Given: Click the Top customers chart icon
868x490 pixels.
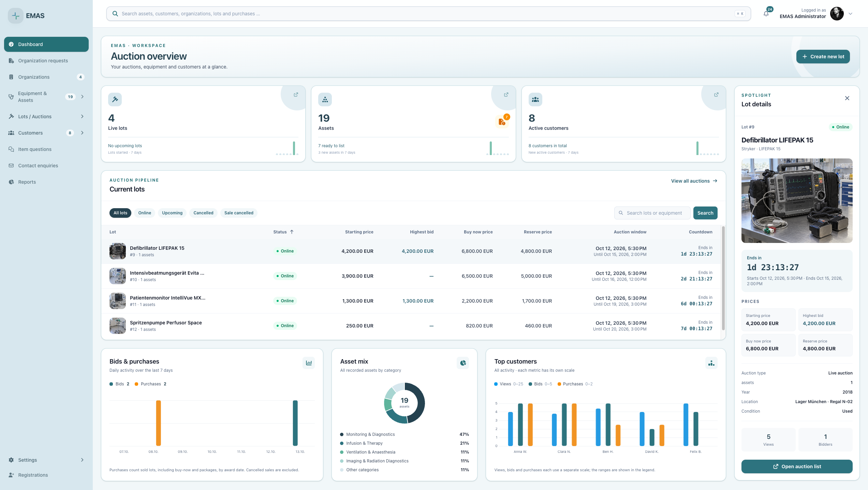Looking at the screenshot, I should tap(711, 363).
